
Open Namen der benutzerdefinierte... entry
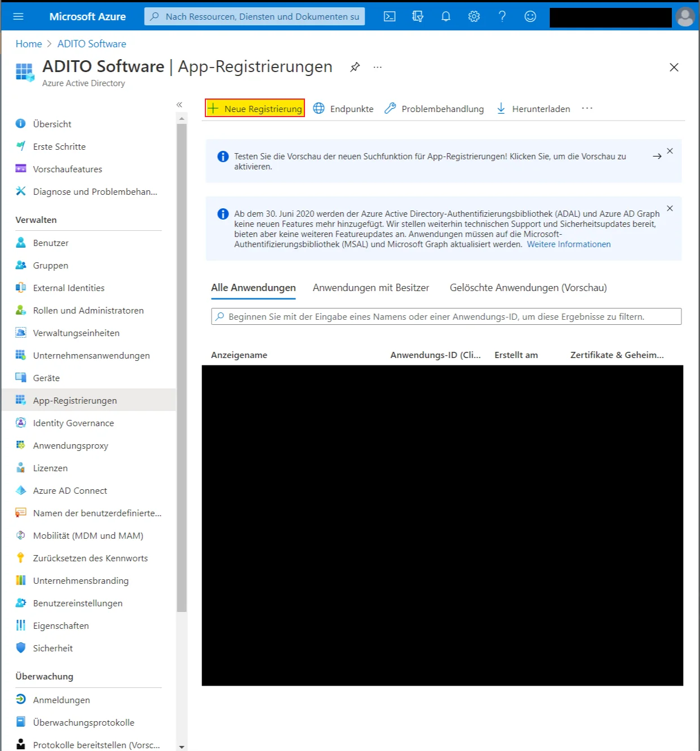[x=88, y=513]
